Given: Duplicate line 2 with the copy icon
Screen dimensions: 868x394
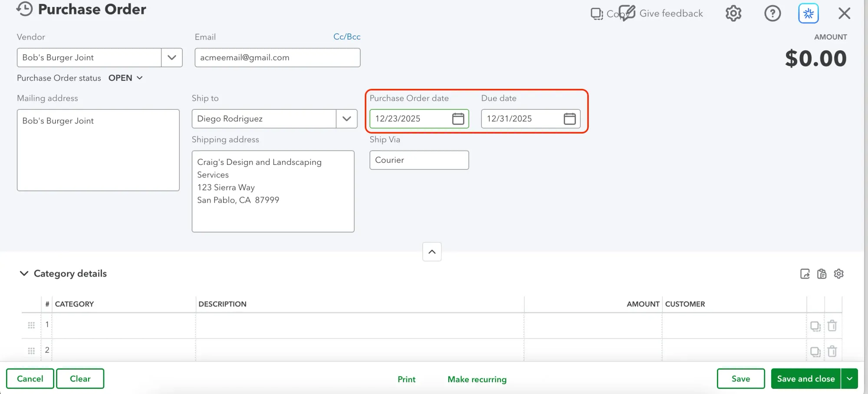Looking at the screenshot, I should point(815,351).
